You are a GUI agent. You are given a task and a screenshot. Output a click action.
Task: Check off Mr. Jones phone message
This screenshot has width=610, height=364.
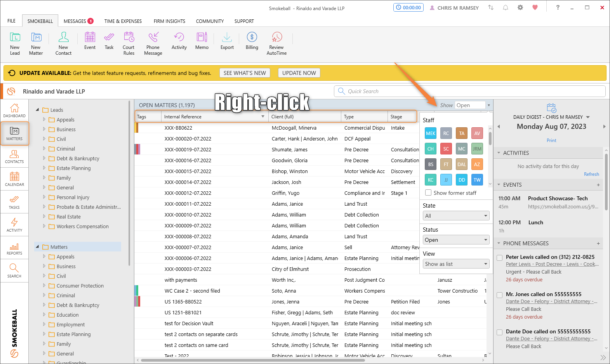pos(500,295)
